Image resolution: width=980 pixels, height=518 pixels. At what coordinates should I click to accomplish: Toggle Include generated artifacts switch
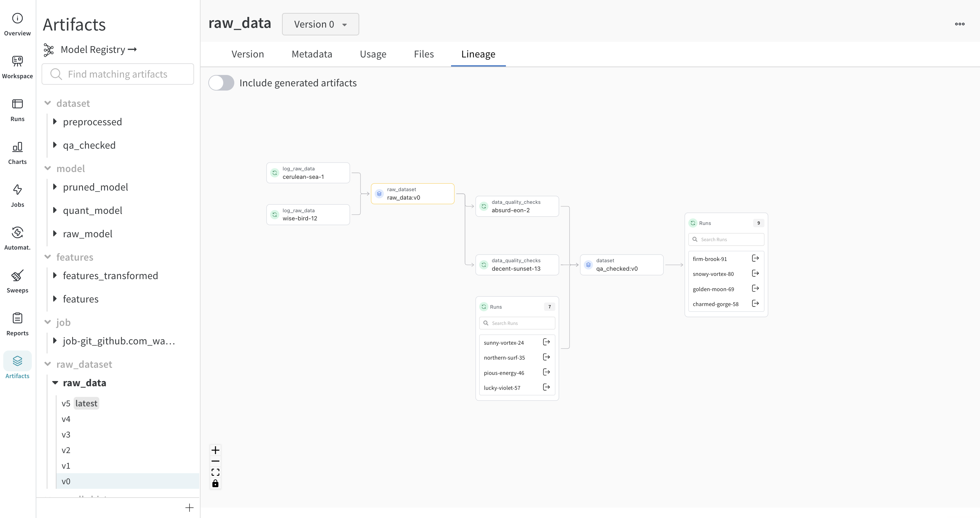(x=221, y=83)
